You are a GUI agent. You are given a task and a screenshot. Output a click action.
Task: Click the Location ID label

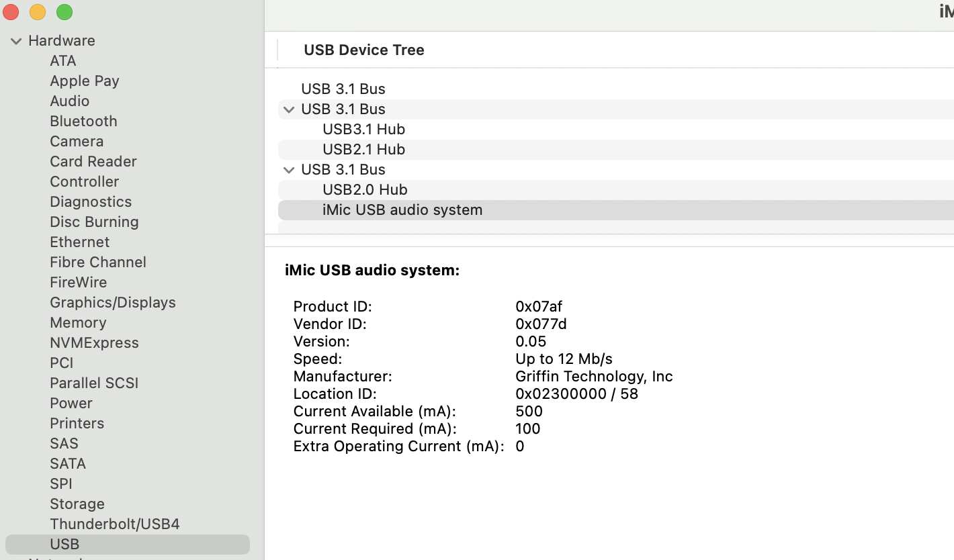click(335, 393)
